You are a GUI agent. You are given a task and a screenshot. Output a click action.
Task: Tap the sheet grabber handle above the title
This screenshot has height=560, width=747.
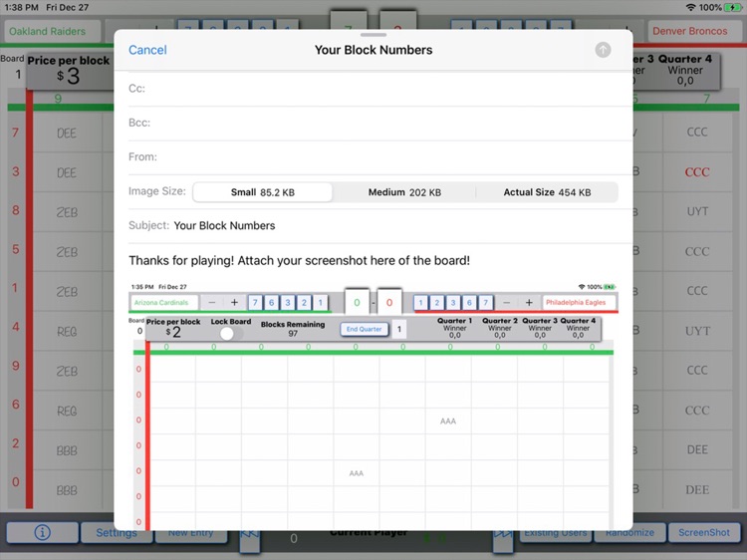[x=373, y=35]
